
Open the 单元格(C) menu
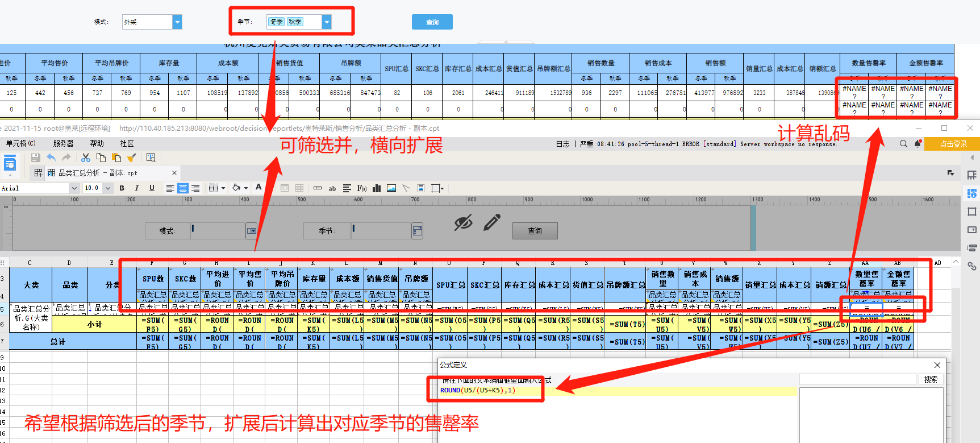(x=20, y=144)
